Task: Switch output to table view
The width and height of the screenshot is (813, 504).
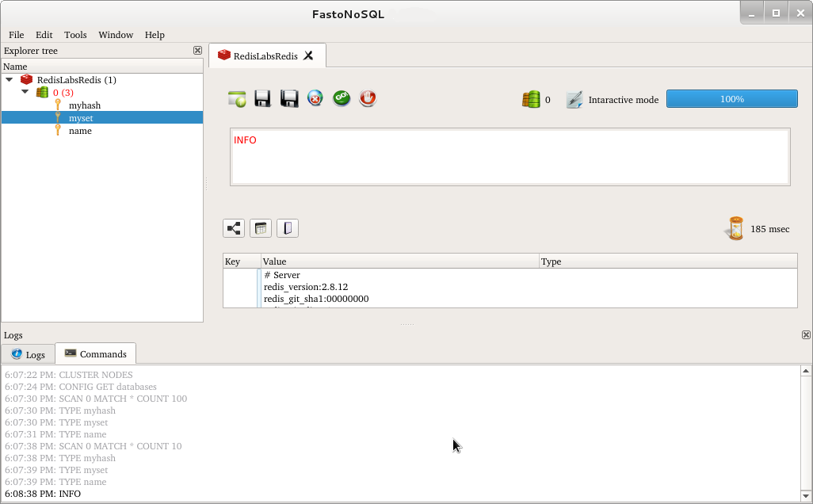Action: pos(261,228)
